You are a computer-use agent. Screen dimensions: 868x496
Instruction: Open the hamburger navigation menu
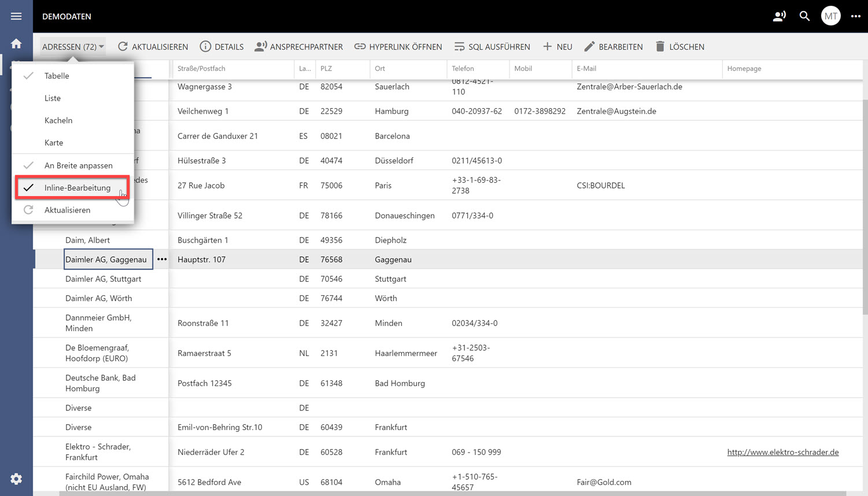tap(16, 16)
